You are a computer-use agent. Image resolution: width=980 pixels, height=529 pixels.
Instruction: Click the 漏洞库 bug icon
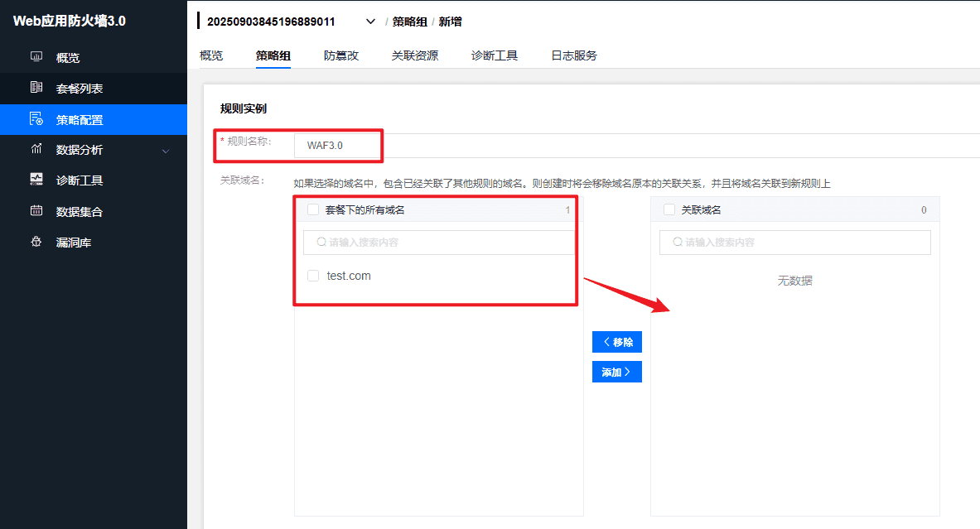pyautogui.click(x=36, y=243)
